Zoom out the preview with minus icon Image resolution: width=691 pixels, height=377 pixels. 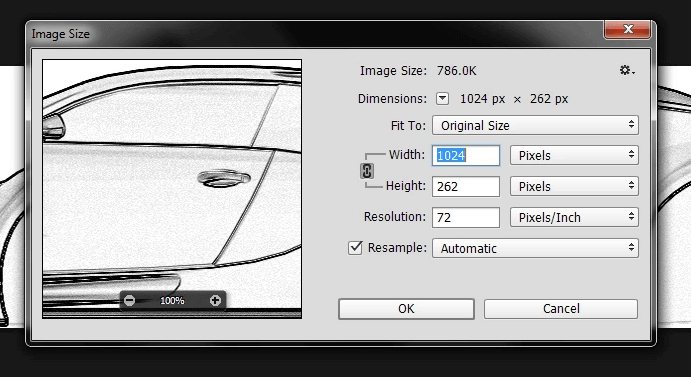[x=129, y=301]
